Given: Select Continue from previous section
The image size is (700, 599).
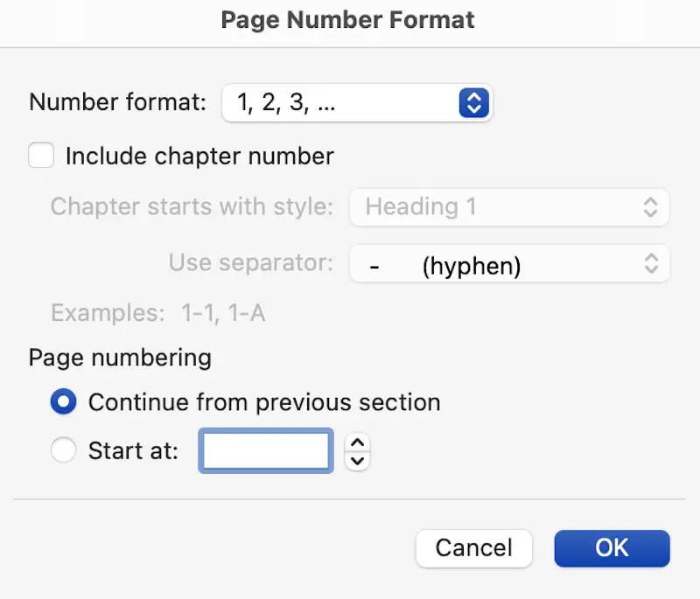Looking at the screenshot, I should 64,401.
